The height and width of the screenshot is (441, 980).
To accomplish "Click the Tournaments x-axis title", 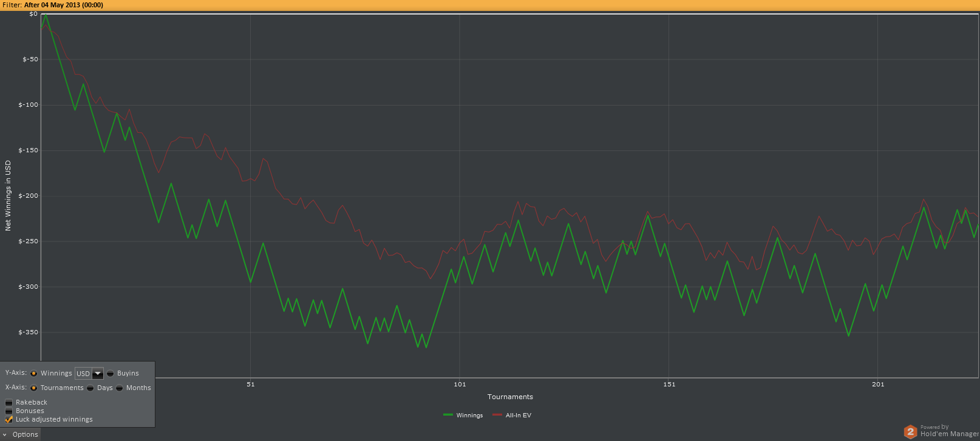I will (x=510, y=397).
